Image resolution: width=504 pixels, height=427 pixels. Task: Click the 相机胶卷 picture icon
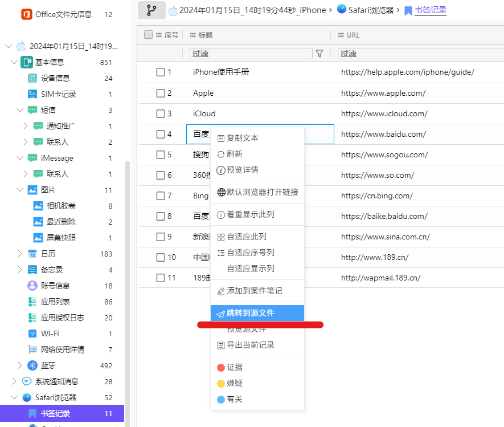click(x=38, y=206)
